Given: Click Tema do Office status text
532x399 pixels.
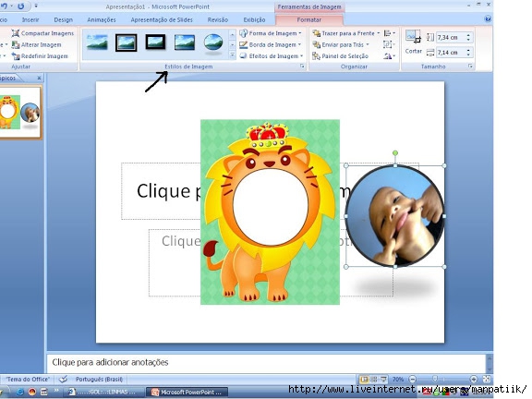Looking at the screenshot, I should click(28, 379).
